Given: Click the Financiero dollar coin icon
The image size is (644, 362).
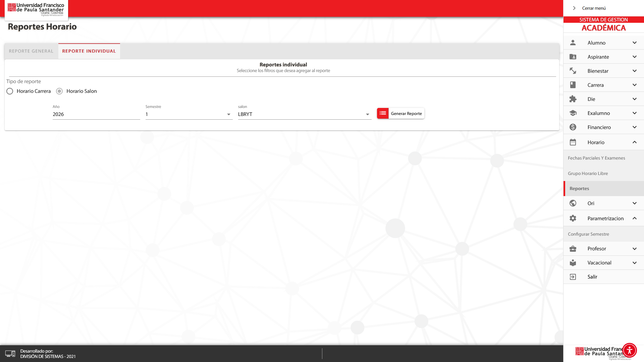Looking at the screenshot, I should coord(573,127).
